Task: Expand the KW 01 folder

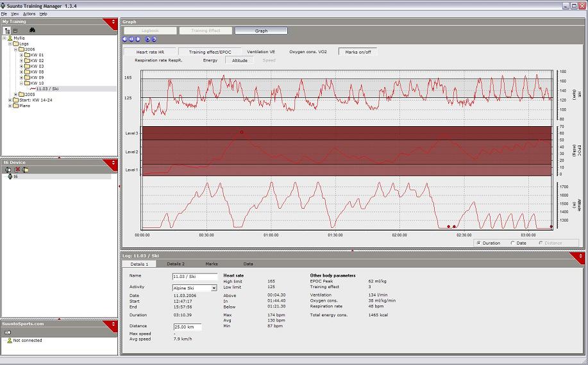Action: pos(21,55)
